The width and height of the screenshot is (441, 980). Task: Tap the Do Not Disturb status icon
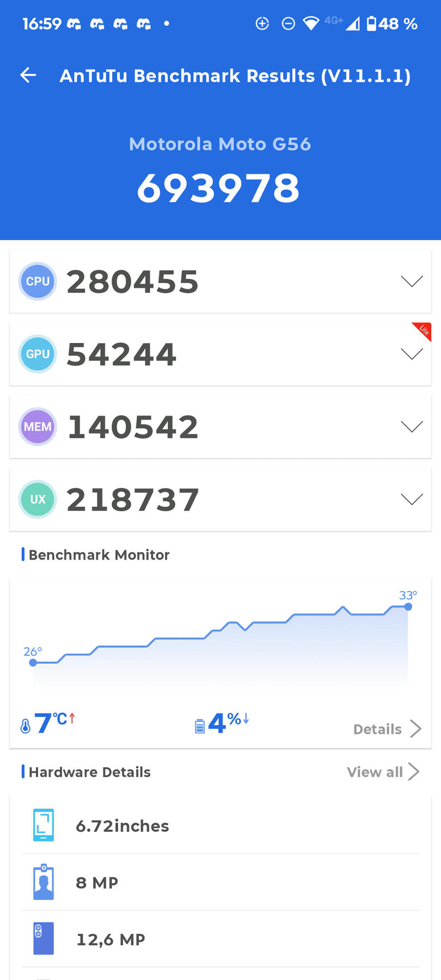point(289,23)
